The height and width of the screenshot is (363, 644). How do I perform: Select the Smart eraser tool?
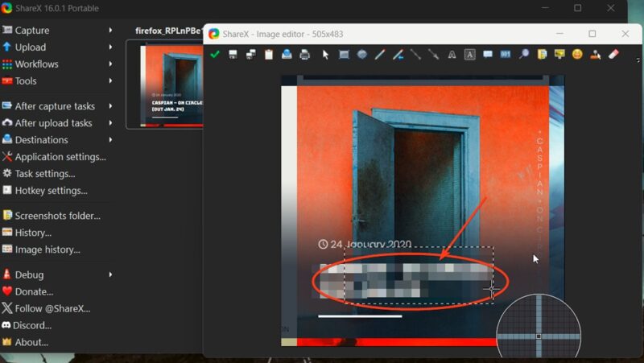pos(613,54)
